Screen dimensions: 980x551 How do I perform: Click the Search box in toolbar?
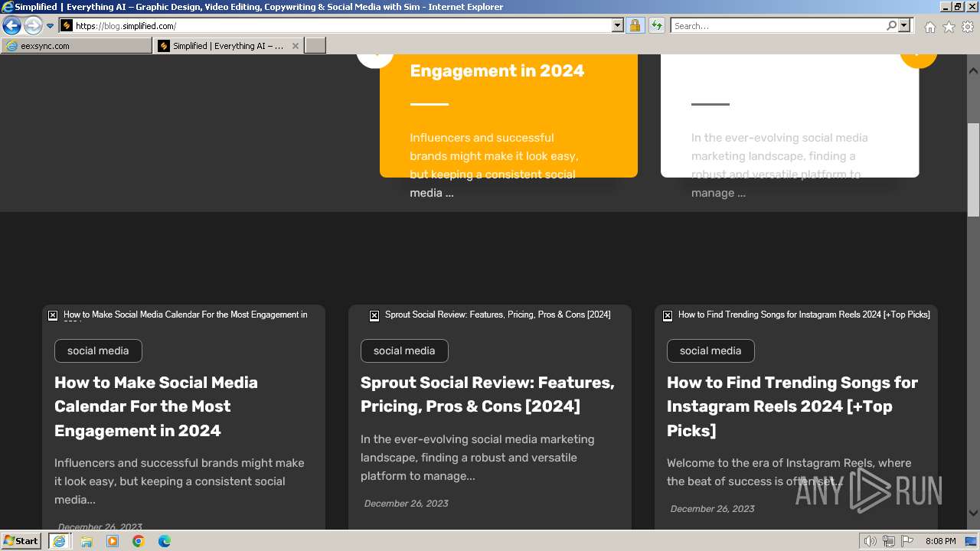tap(778, 25)
